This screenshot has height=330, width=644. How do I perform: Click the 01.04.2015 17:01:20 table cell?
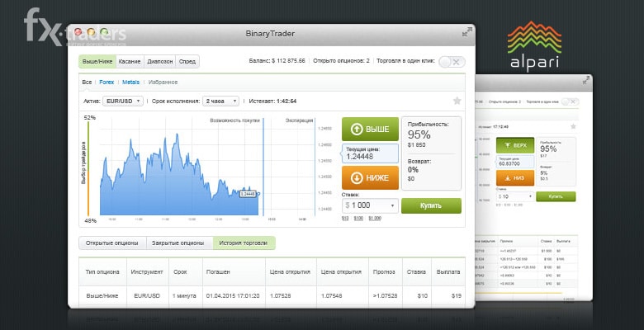[233, 295]
